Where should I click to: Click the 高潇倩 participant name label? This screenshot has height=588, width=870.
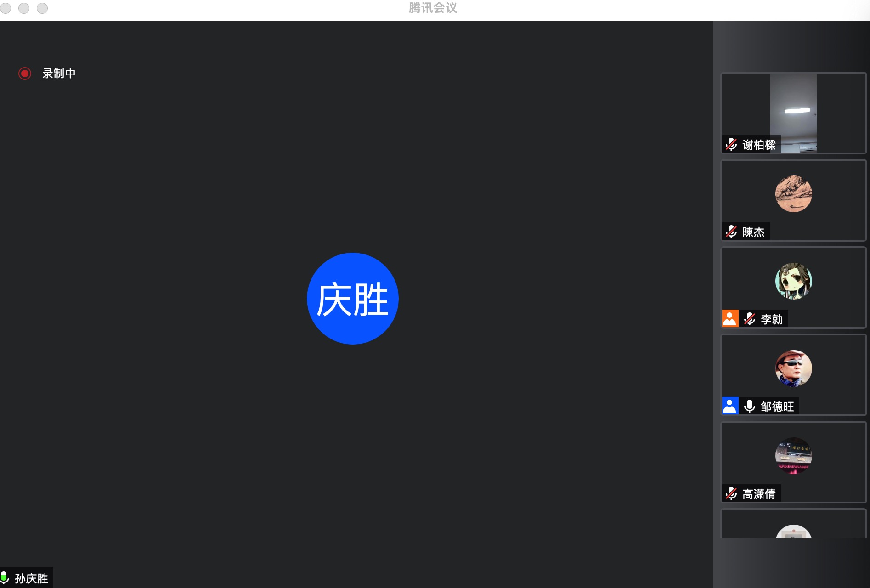[x=759, y=494]
